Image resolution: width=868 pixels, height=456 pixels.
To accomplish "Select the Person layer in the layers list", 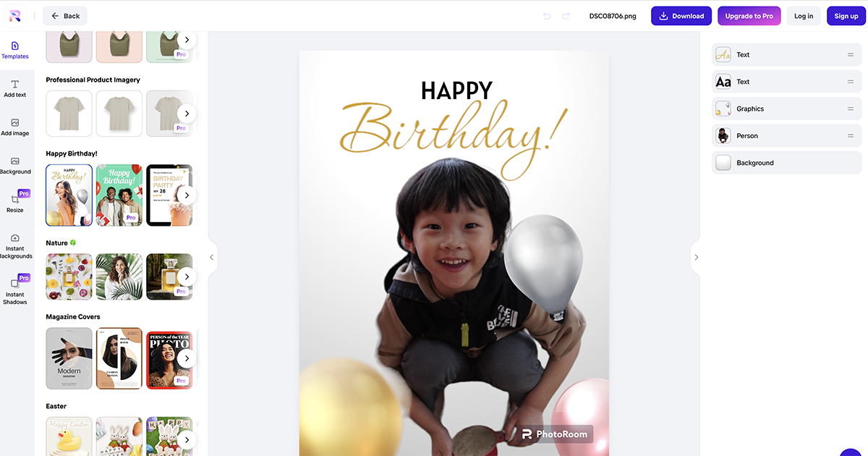I will coord(787,136).
